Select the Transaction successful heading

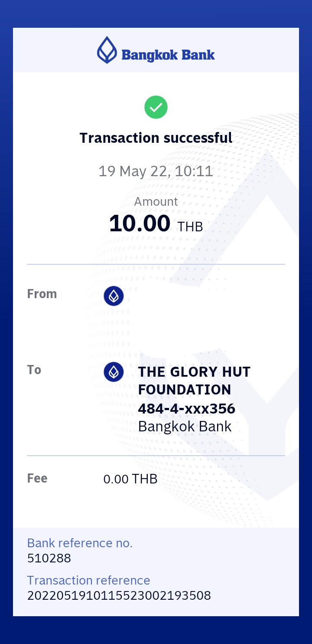coord(156,138)
